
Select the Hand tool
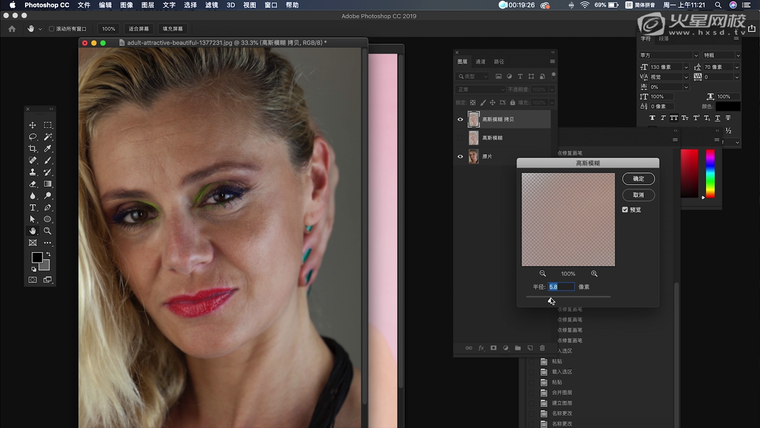(x=32, y=230)
